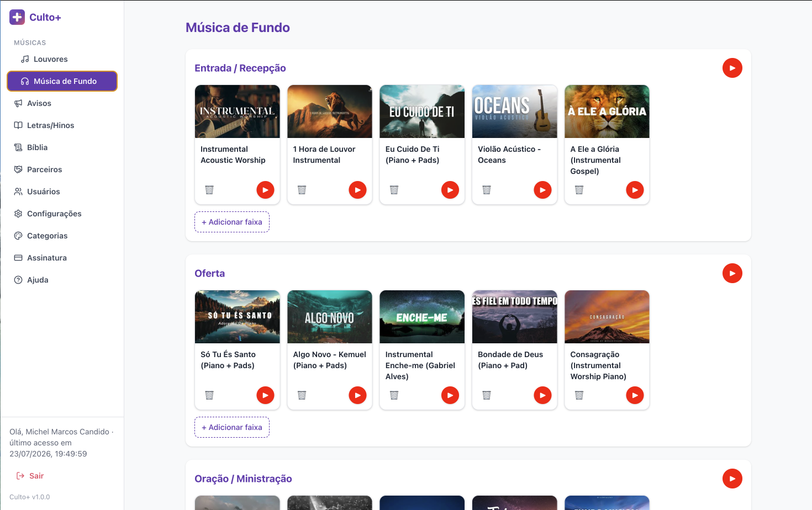
Task: Click the Oferta section heading
Action: (210, 273)
